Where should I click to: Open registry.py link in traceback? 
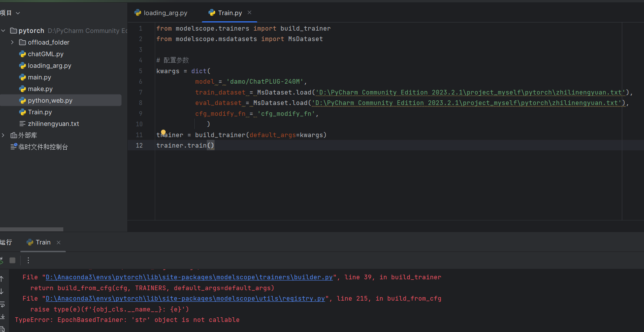pyautogui.click(x=185, y=299)
